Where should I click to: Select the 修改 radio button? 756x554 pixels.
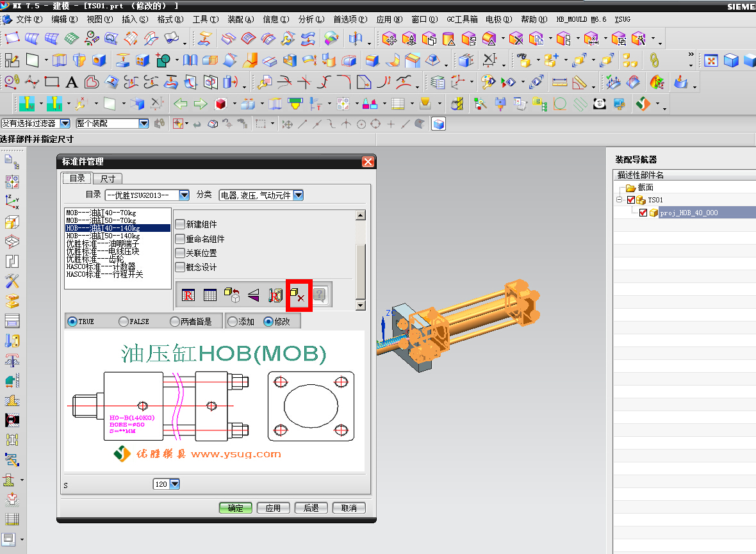pos(268,321)
